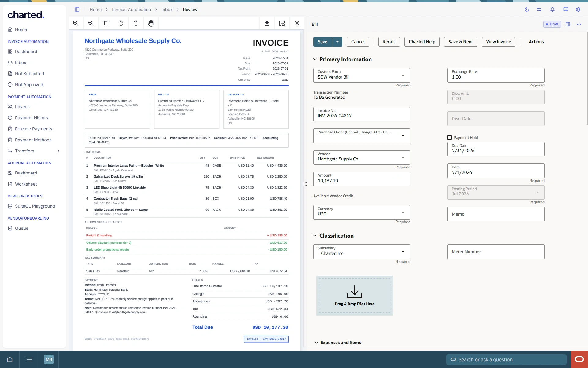Open Charted Help
Image resolution: width=588 pixels, height=368 pixels.
click(422, 42)
